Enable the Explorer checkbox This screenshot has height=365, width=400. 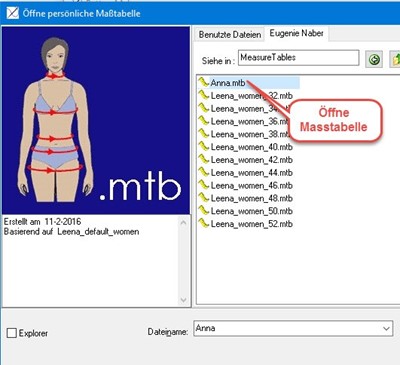coord(12,333)
